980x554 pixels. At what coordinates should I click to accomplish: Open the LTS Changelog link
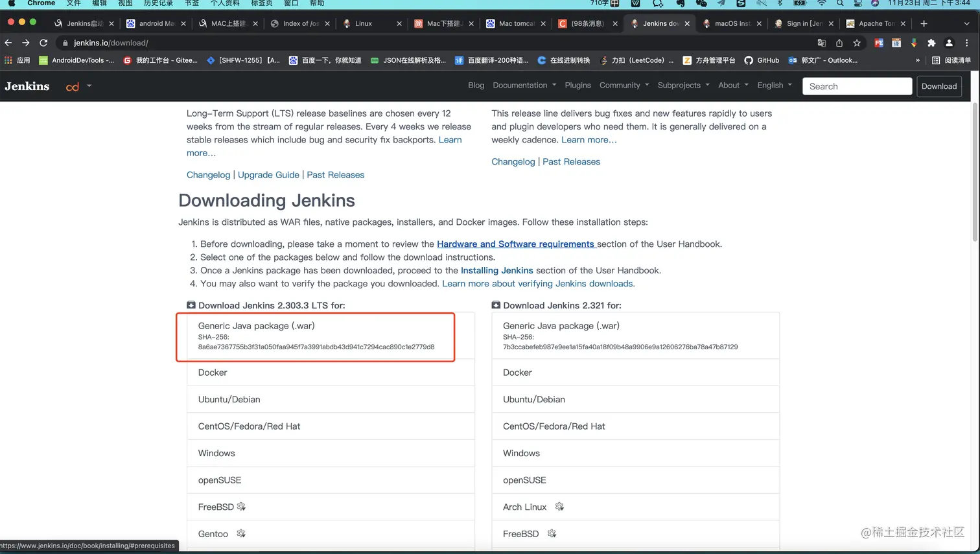point(208,175)
